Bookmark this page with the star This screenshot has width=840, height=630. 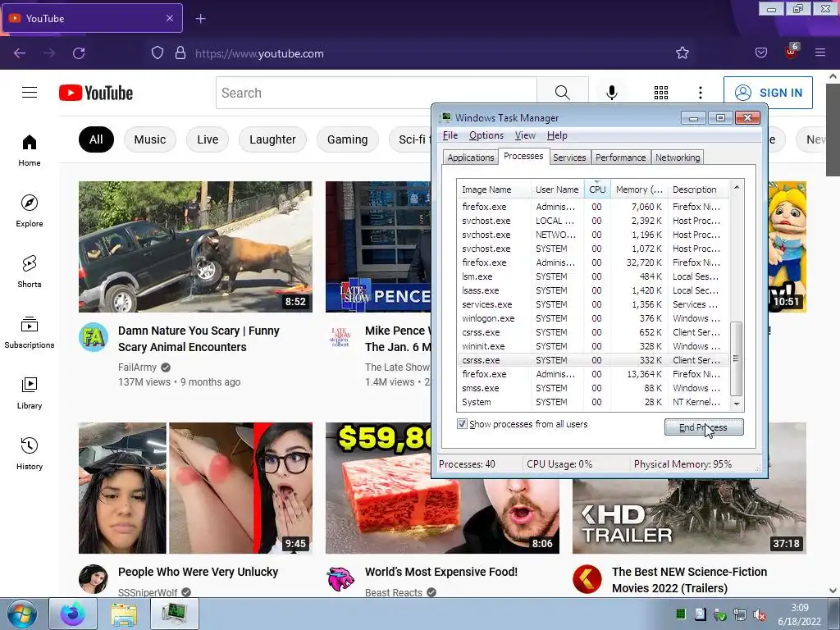point(682,53)
